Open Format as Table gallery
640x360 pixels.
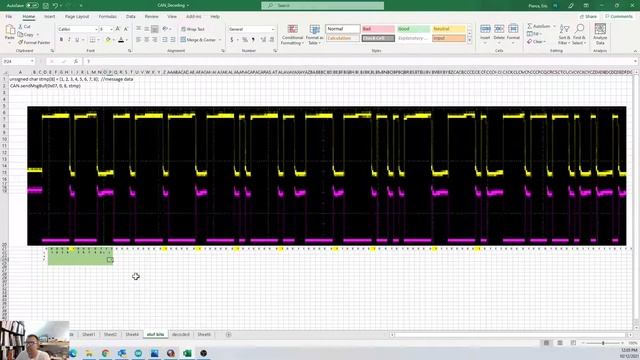pyautogui.click(x=315, y=35)
